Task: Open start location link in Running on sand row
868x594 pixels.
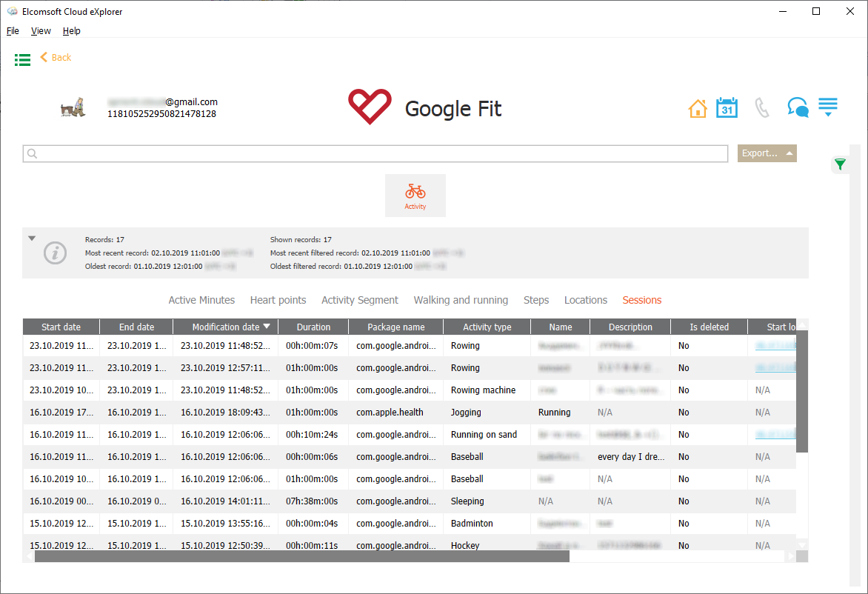Action: 775,435
